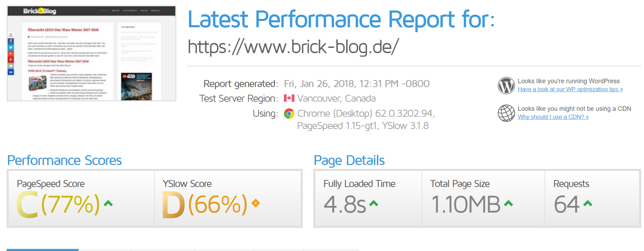The width and height of the screenshot is (644, 251).
Task: Click the WordPress logo icon
Action: pos(506,86)
